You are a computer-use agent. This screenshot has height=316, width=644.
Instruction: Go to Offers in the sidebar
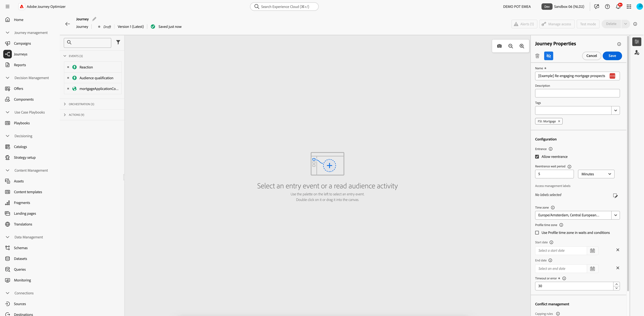[x=19, y=89]
